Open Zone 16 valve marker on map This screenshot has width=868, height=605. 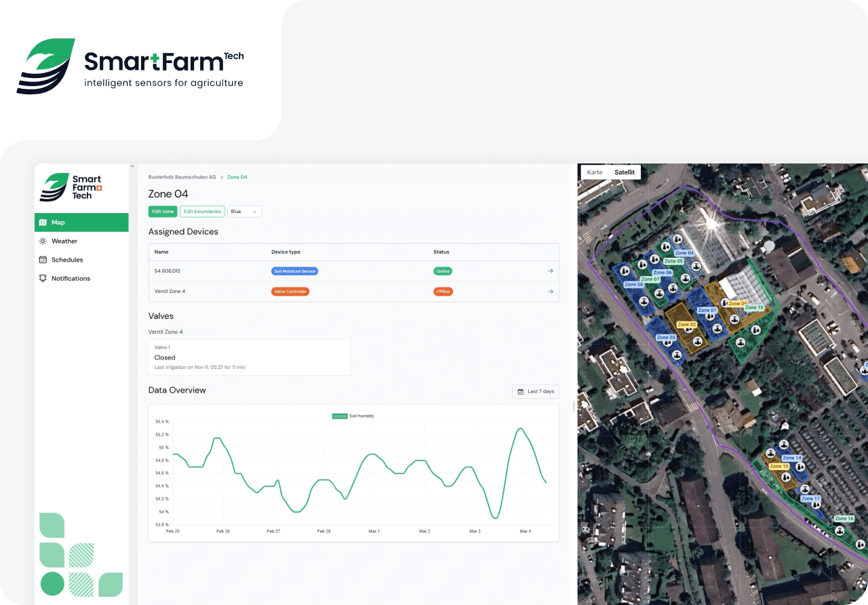(x=840, y=531)
